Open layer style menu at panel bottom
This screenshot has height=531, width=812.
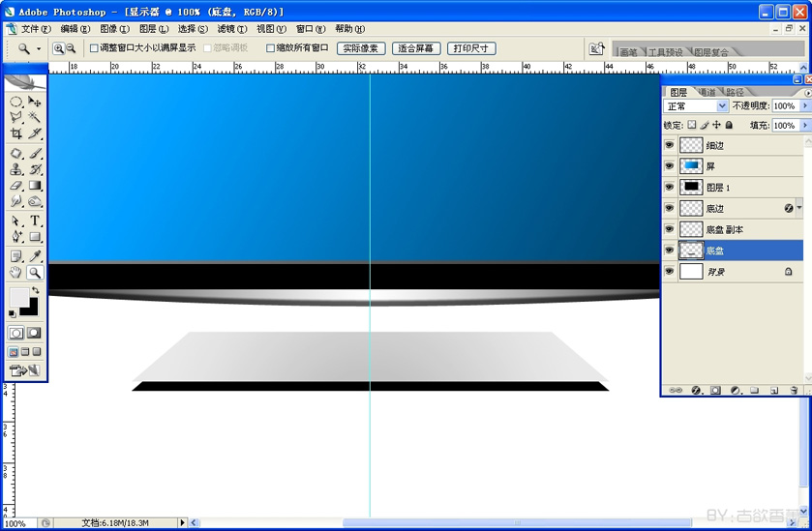697,390
